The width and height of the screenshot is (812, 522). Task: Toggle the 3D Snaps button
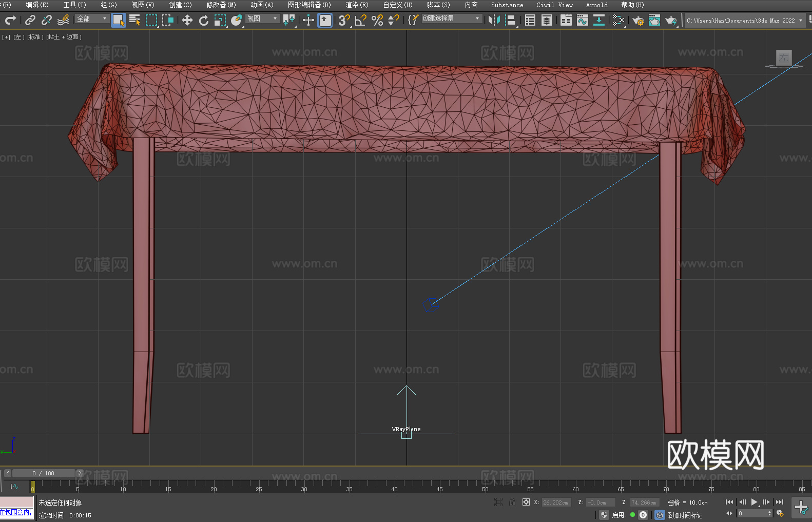pyautogui.click(x=344, y=20)
